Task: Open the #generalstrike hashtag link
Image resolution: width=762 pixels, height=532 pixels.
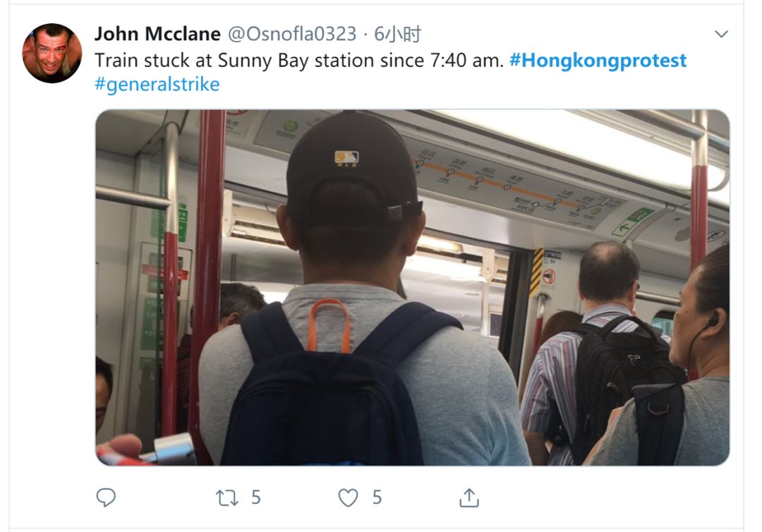Action: point(157,85)
